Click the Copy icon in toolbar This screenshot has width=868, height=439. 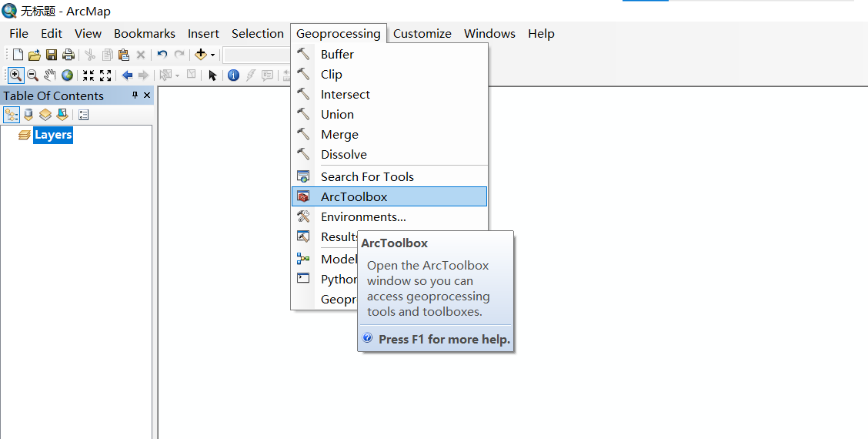pyautogui.click(x=108, y=55)
